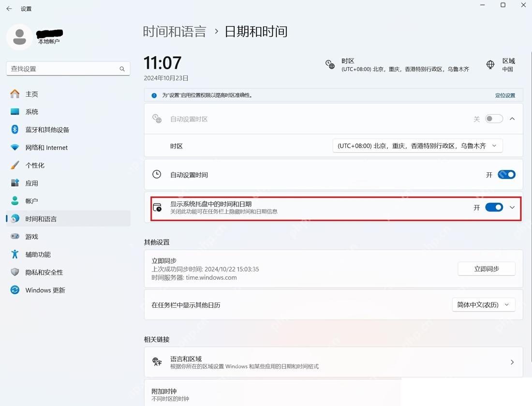The height and width of the screenshot is (406, 532).
Task: Click the 2024年10月23日 date text
Action: point(166,78)
